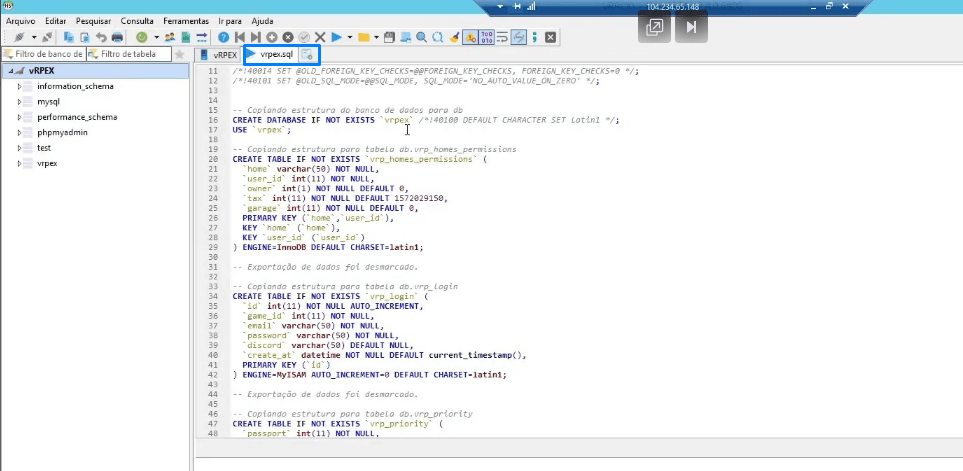Click the Filtro de tabela field
The height and width of the screenshot is (471, 963).
tap(129, 55)
